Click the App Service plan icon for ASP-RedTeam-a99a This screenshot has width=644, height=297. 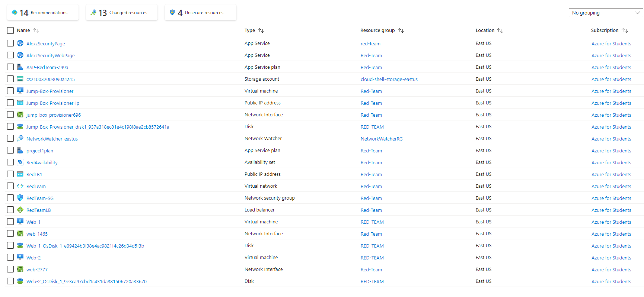20,67
